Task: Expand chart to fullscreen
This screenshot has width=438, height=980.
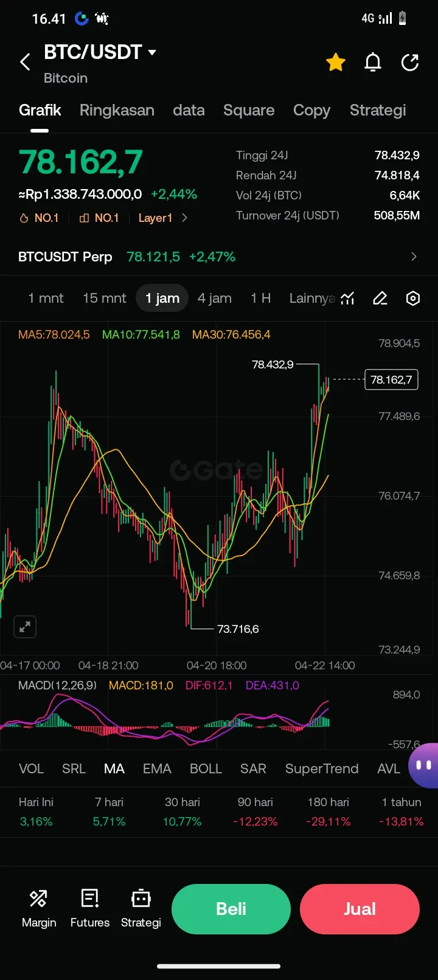Action: pos(25,627)
